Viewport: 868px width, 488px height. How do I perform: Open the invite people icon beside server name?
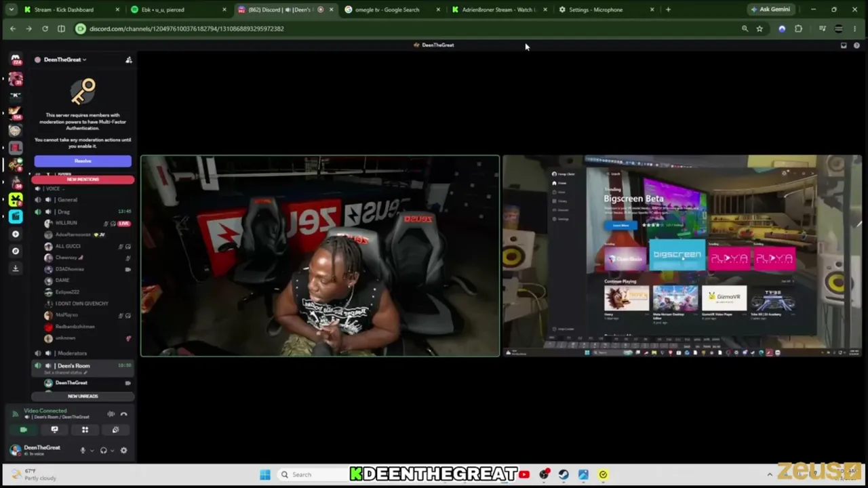coord(128,60)
